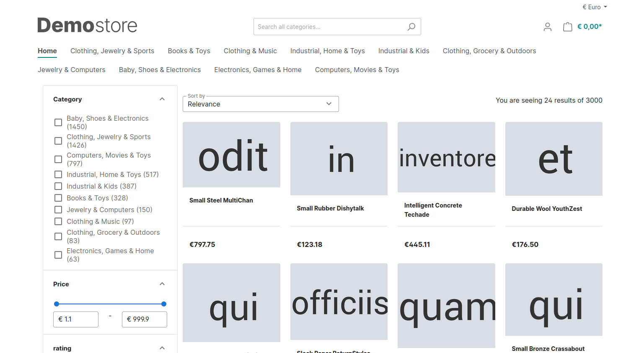The image size is (644, 353).
Task: Open Industrial, Home & Toys menu
Action: pyautogui.click(x=328, y=51)
